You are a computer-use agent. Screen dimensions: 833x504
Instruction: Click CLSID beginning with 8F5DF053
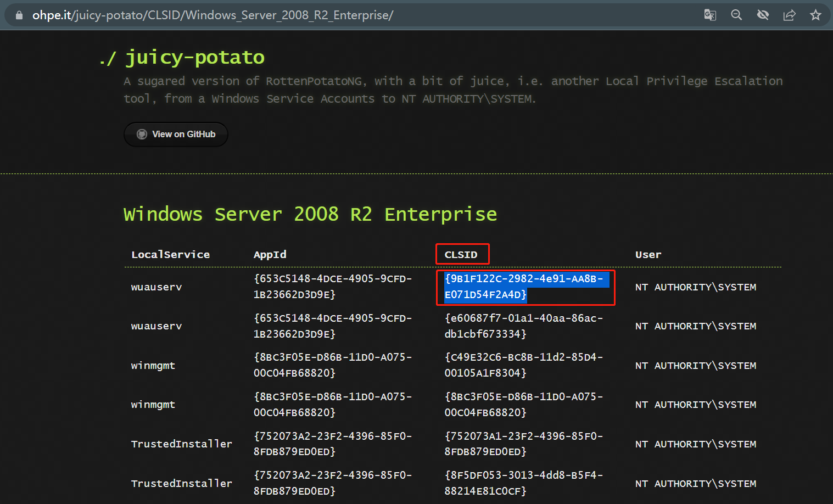[x=523, y=483]
